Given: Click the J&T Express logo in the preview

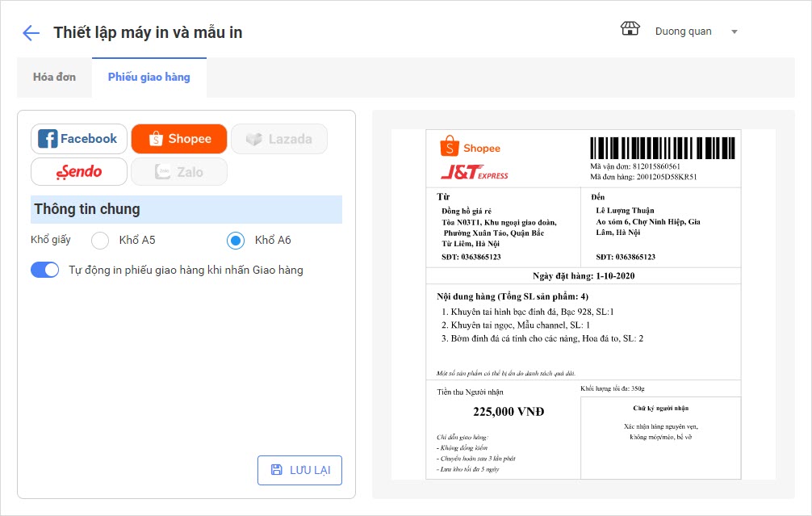Looking at the screenshot, I should pos(474,173).
